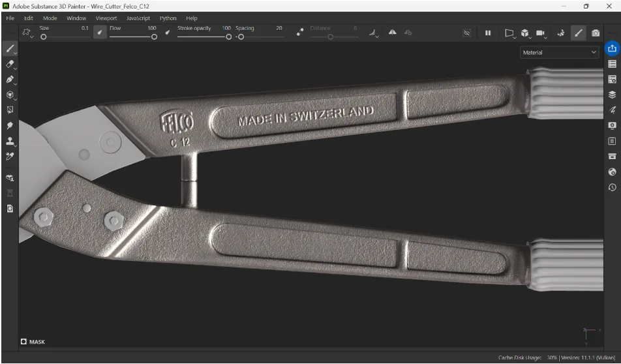
Task: Expand the perspective view dropdown
Action: (509, 34)
